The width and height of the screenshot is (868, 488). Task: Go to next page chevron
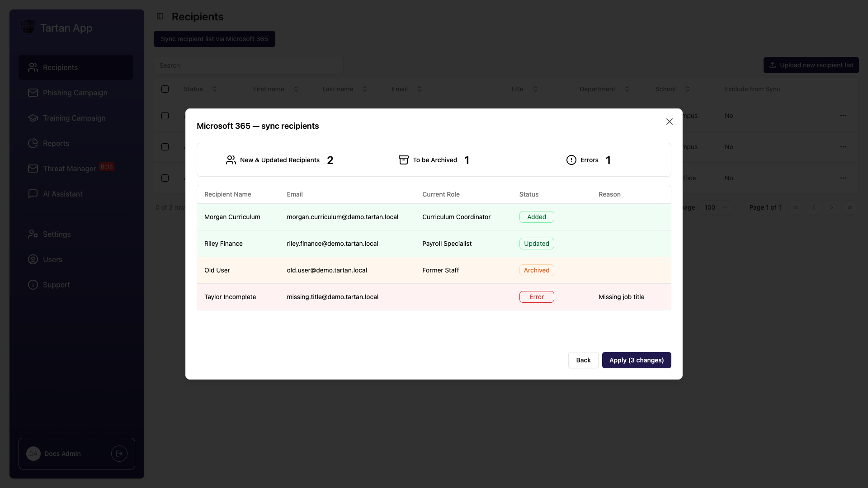(832, 207)
